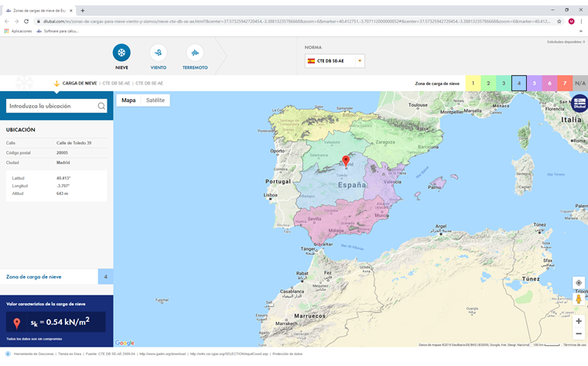
Task: Open the CTE DB SE-AE norm combo box
Action: pyautogui.click(x=334, y=61)
